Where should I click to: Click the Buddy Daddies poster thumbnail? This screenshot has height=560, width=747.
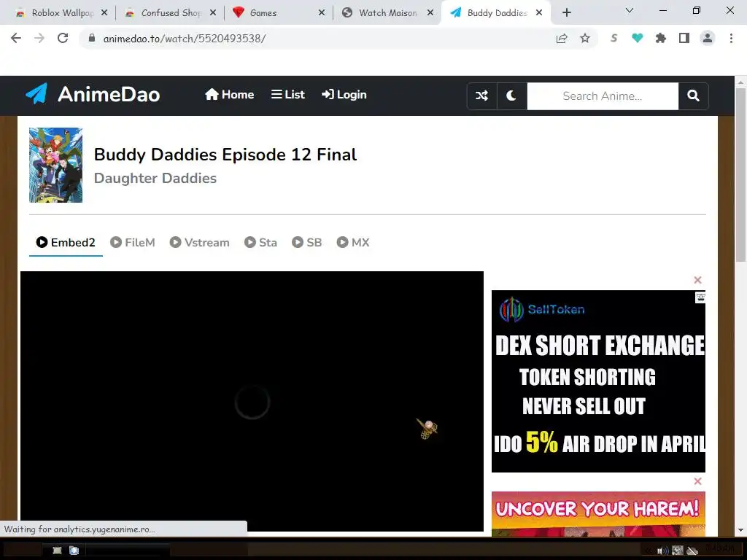pos(55,166)
